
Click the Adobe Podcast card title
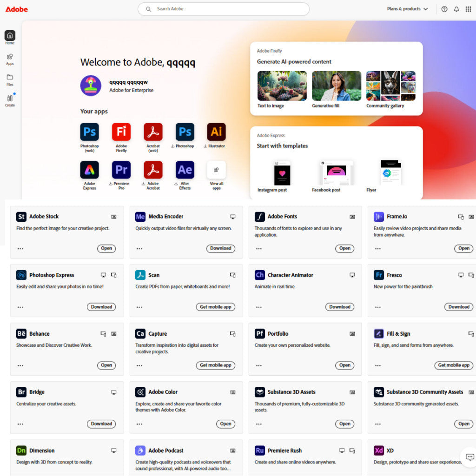(x=166, y=450)
